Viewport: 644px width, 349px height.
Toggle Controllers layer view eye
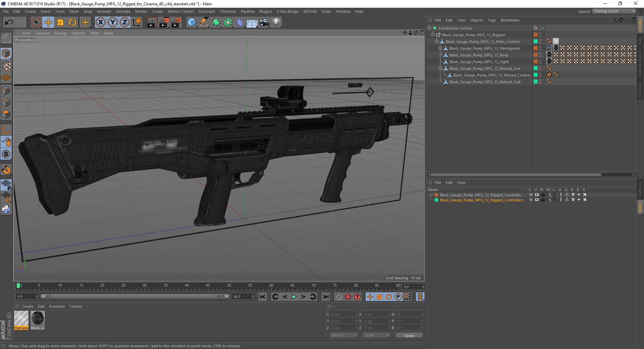tap(536, 200)
